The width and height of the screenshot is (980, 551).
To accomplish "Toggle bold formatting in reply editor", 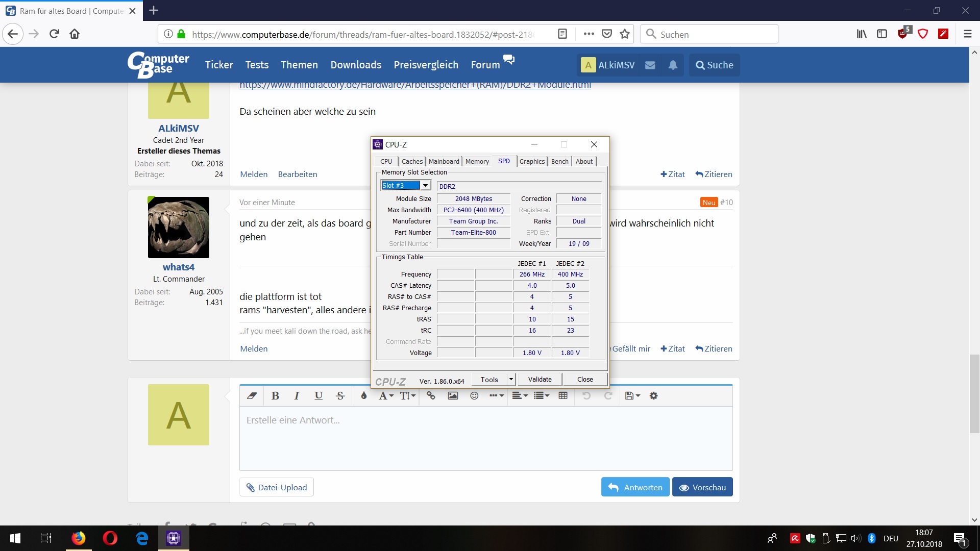I will [275, 396].
